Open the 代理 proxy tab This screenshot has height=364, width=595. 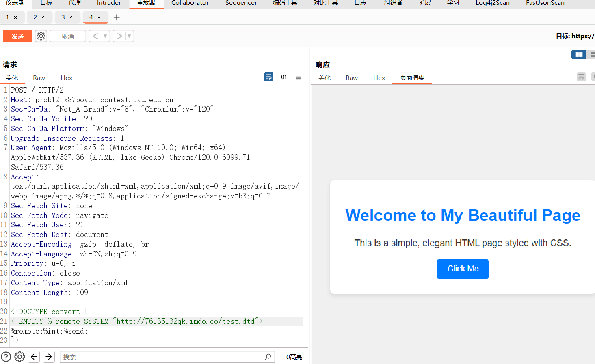(x=75, y=3)
